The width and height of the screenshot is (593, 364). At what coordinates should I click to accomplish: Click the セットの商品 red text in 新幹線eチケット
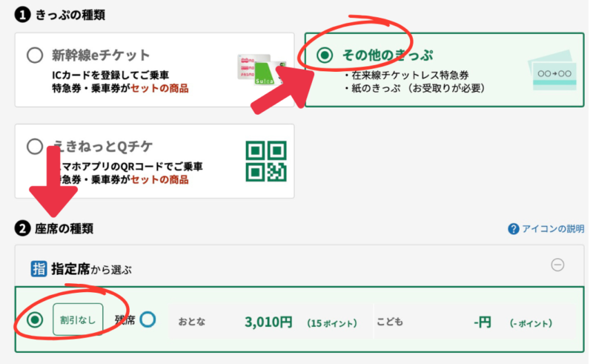(159, 88)
